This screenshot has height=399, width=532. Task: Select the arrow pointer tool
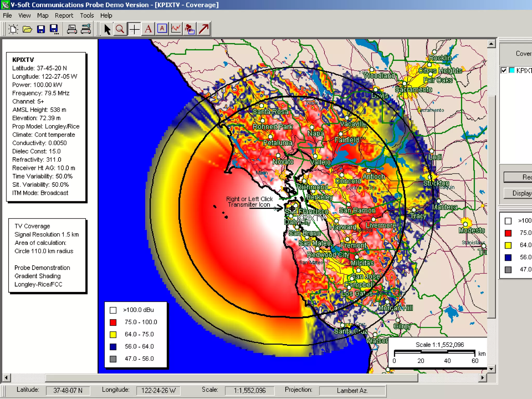pos(107,29)
